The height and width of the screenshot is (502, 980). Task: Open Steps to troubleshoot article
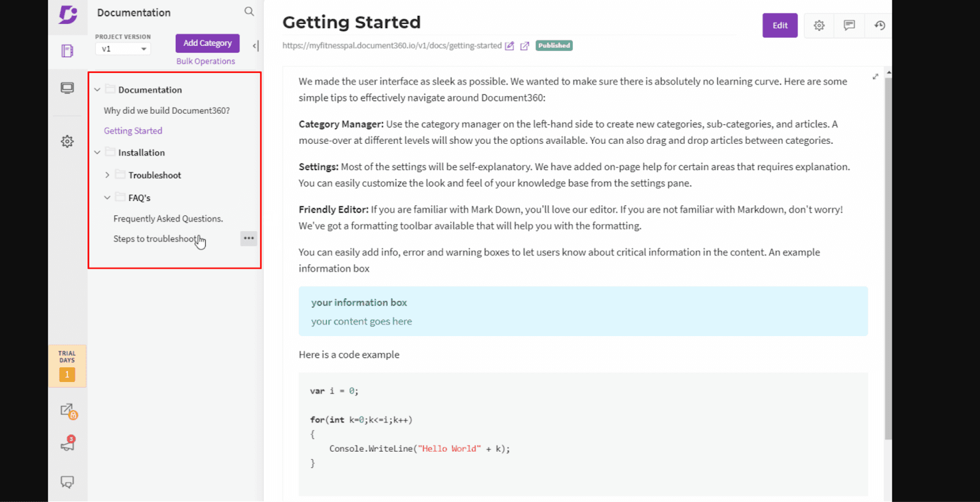[x=156, y=239]
